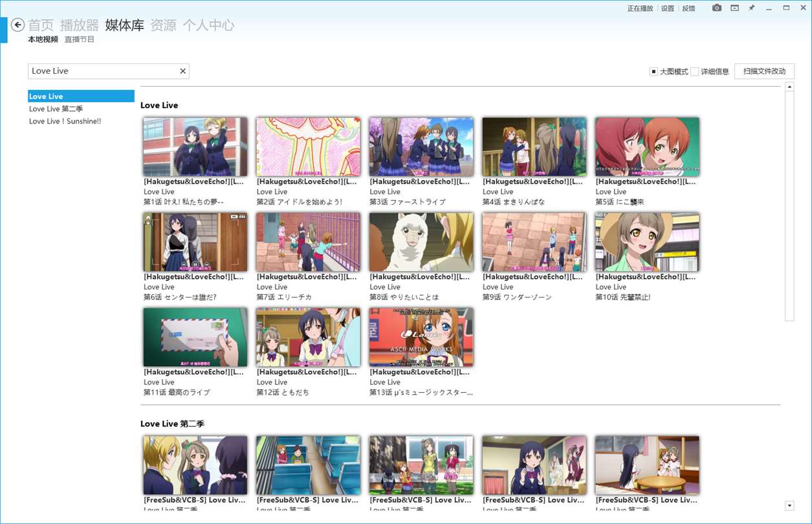This screenshot has width=812, height=524.
Task: Select 本地视频 sub-tab
Action: point(43,39)
